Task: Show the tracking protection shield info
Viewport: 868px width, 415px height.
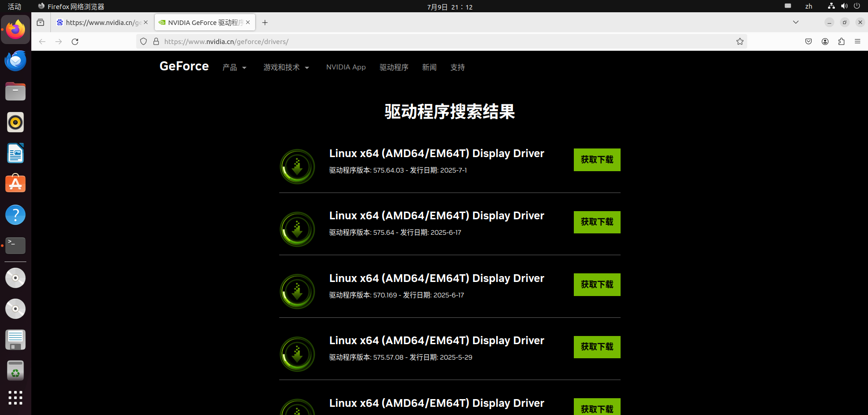Action: [143, 42]
